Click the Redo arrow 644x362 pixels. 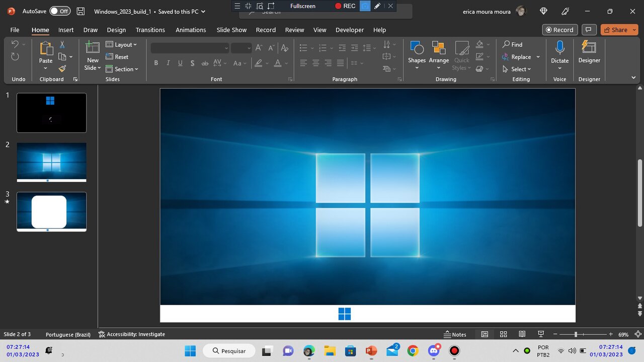click(x=15, y=56)
